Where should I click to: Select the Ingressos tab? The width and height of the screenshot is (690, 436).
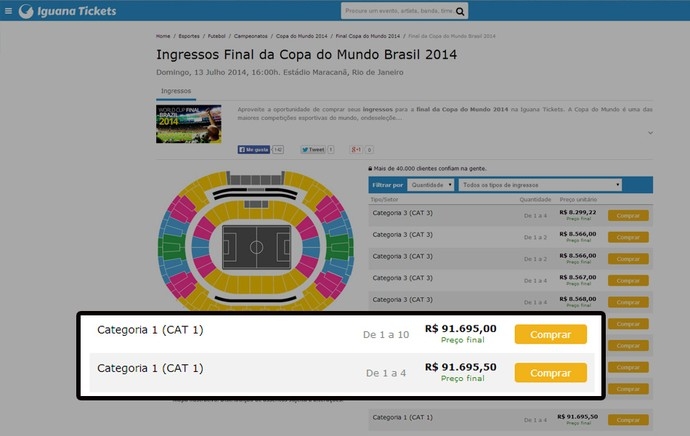(176, 91)
